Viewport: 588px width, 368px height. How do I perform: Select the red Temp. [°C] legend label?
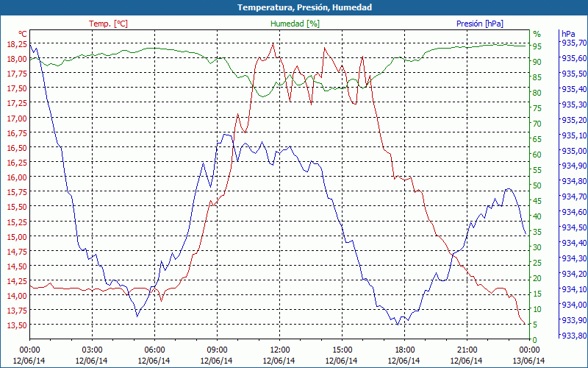pyautogui.click(x=108, y=24)
